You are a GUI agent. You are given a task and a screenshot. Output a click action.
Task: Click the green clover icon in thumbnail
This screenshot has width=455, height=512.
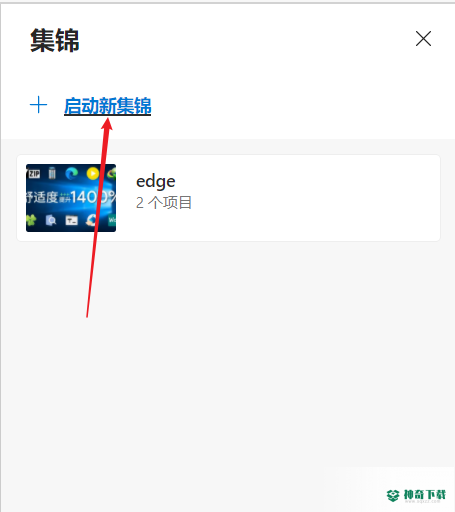click(x=31, y=220)
